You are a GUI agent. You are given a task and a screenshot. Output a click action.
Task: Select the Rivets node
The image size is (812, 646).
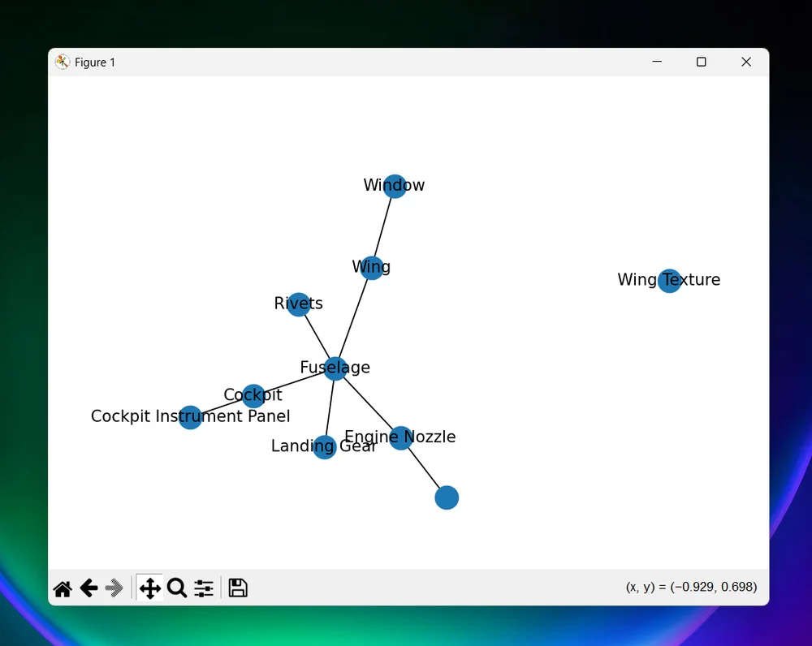click(299, 304)
